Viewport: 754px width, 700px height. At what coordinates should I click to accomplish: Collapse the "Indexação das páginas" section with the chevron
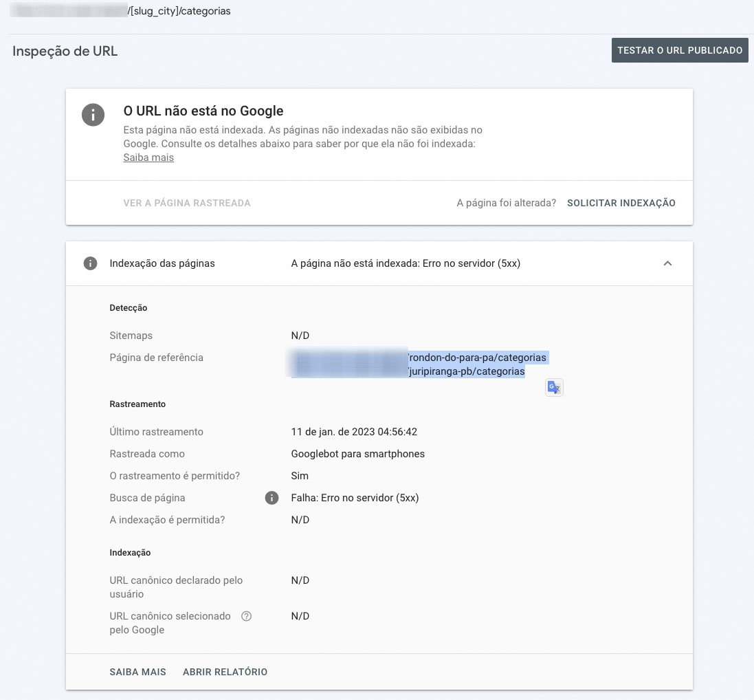pyautogui.click(x=667, y=263)
